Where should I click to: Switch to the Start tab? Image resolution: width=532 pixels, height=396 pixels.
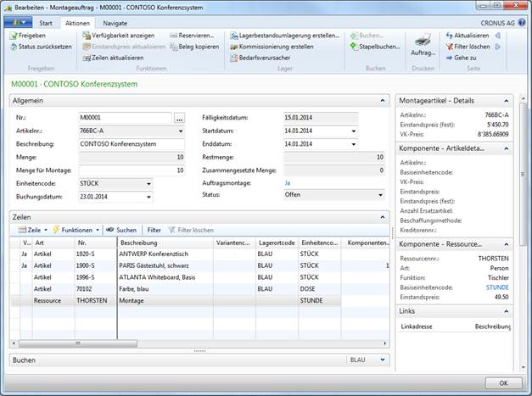46,23
